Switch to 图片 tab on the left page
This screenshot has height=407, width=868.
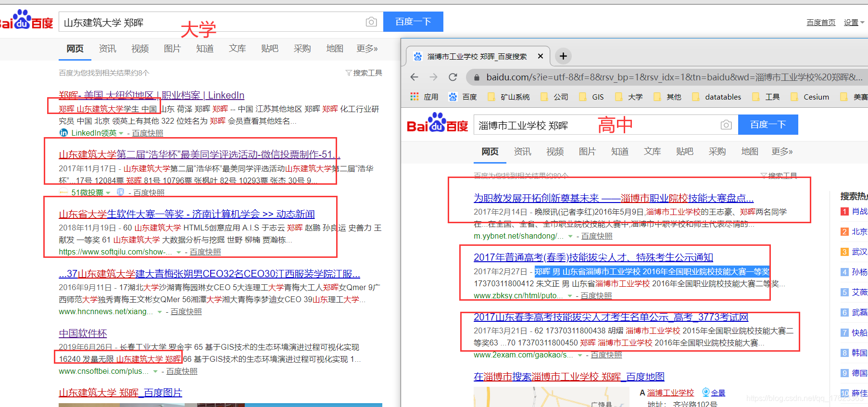click(x=172, y=49)
